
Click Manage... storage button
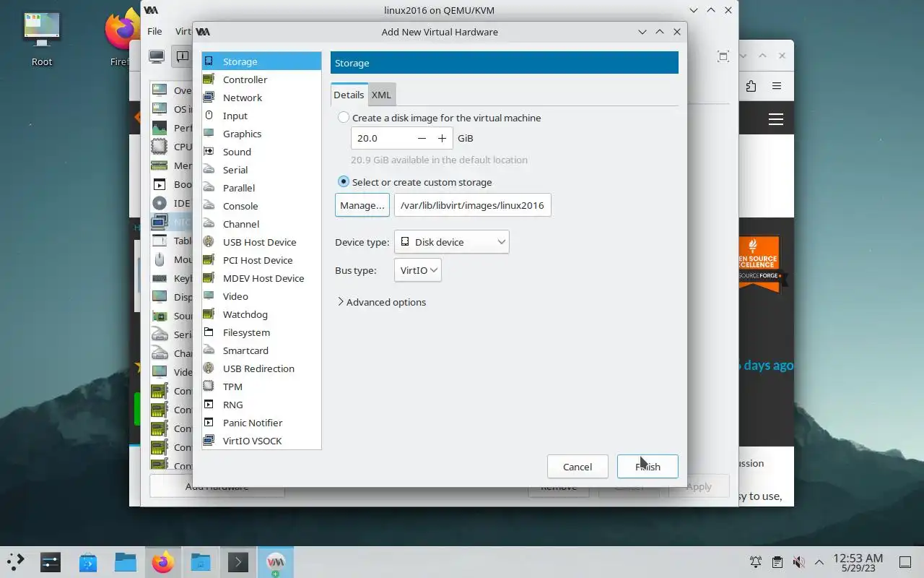362,205
